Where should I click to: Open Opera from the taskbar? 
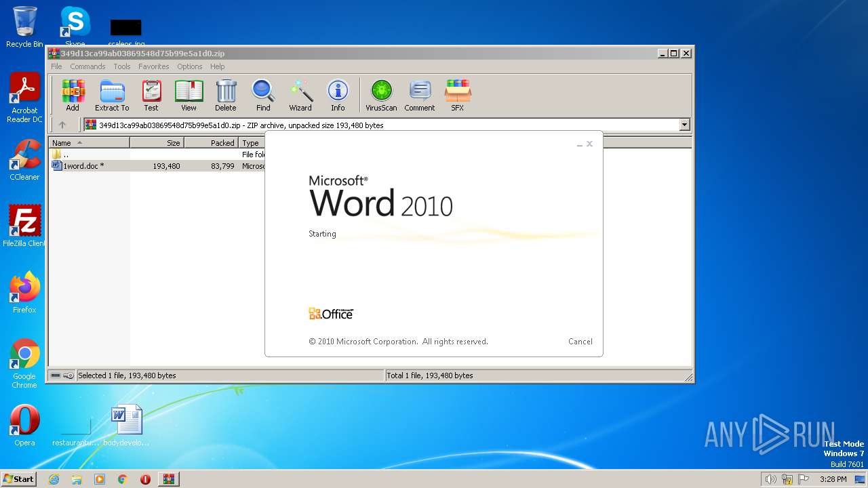[x=145, y=479]
